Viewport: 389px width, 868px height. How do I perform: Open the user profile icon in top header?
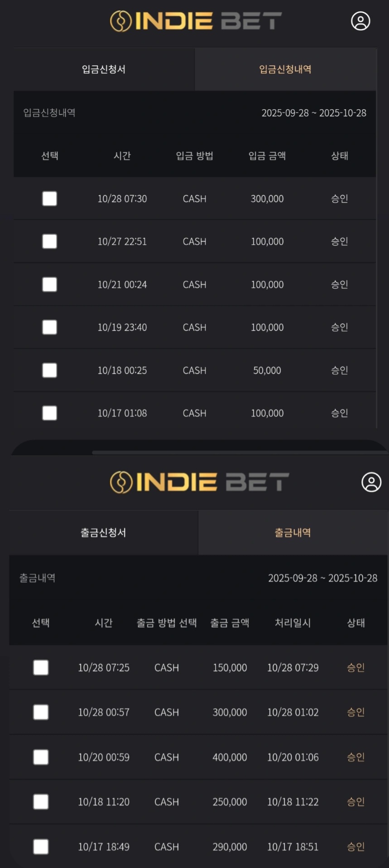click(x=360, y=21)
